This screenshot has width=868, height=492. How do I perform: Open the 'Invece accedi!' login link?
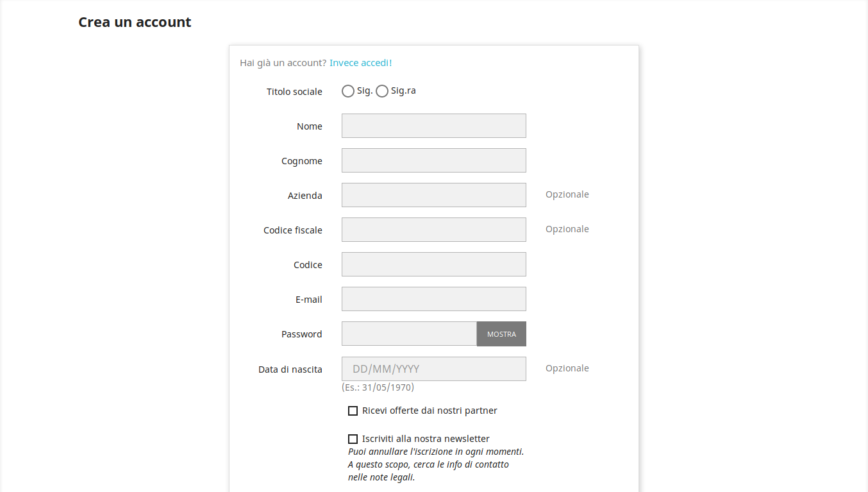coord(360,63)
